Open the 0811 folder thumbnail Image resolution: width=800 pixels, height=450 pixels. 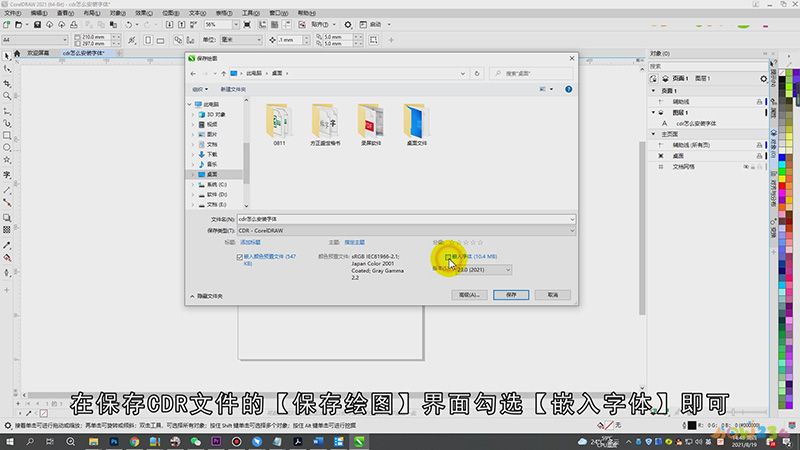[x=279, y=124]
